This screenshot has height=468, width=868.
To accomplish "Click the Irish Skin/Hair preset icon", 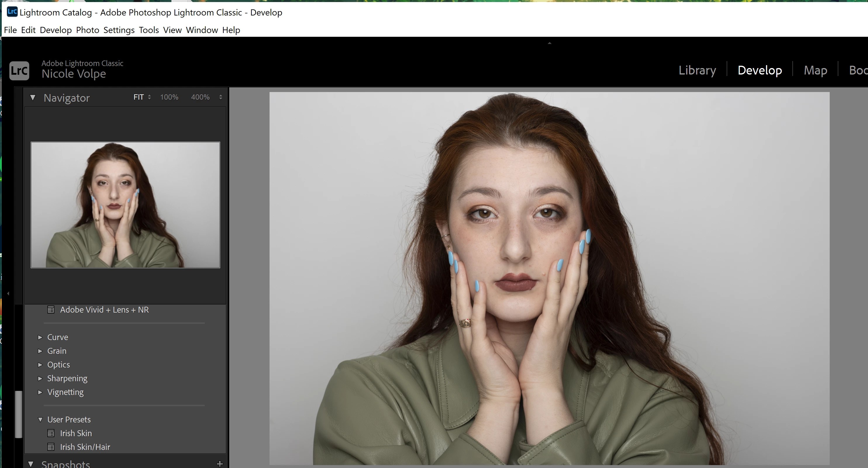I will point(51,447).
